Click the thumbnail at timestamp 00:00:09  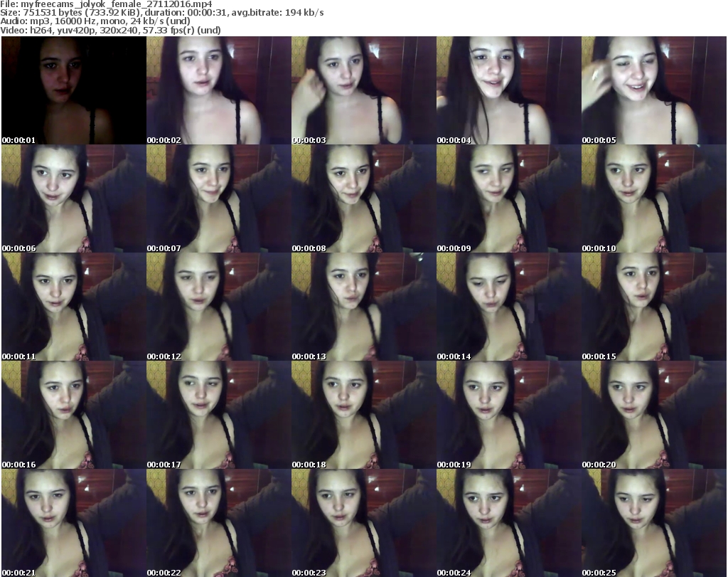pos(509,198)
